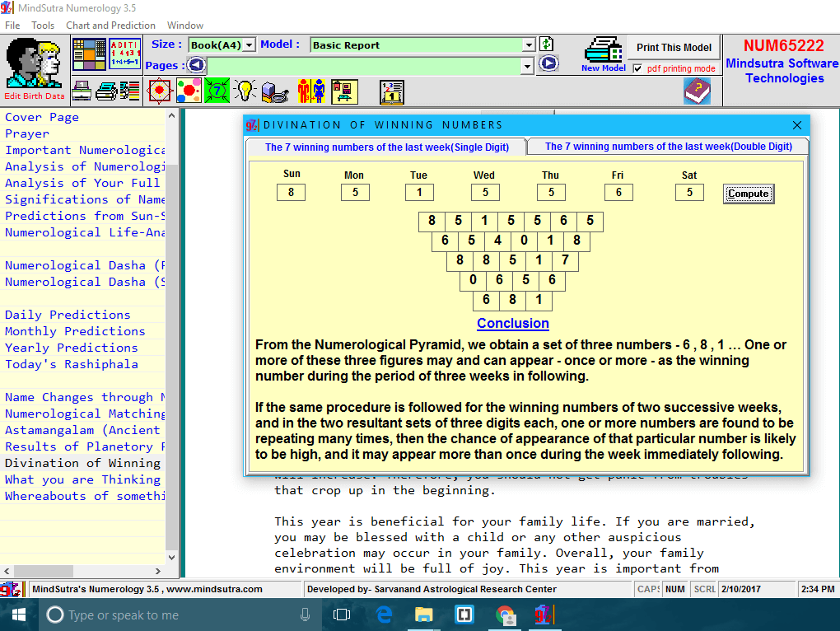Click the numbered list 123 icon

click(392, 92)
